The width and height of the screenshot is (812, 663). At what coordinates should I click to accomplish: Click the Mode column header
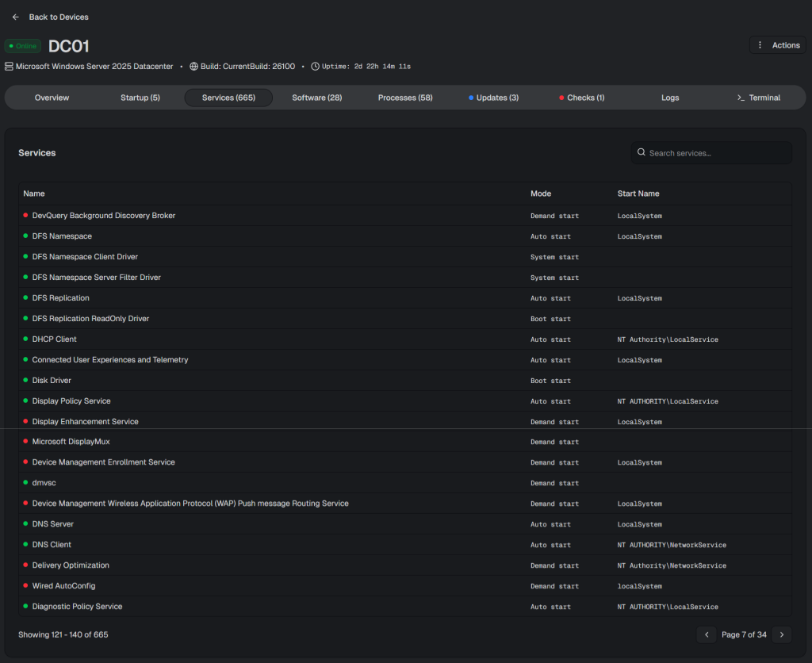[x=540, y=194]
